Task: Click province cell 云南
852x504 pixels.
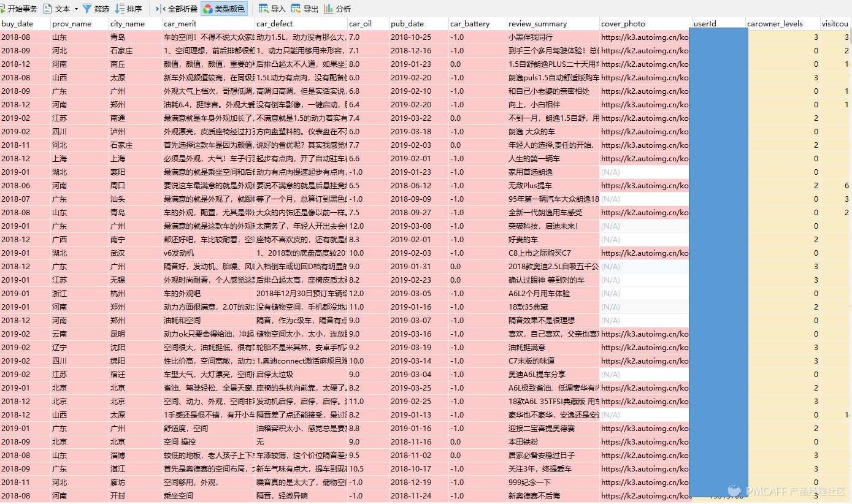Action: click(80, 334)
